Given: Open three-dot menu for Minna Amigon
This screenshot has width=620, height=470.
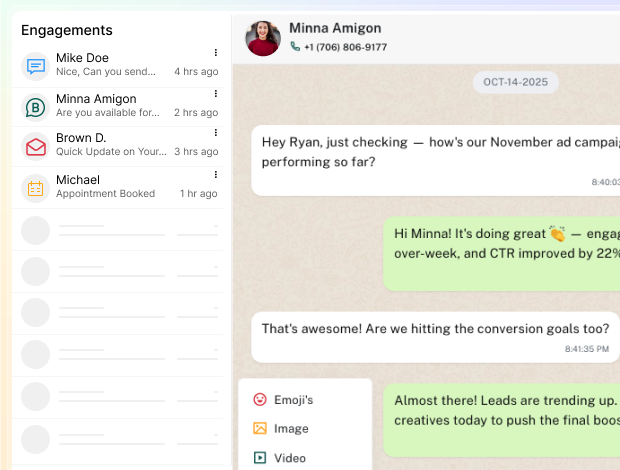Looking at the screenshot, I should pos(215,93).
